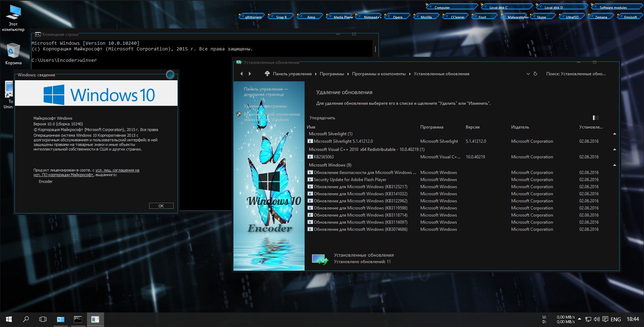This screenshot has width=644, height=327.
Task: Click Программы breadcrumb
Action: [332, 74]
